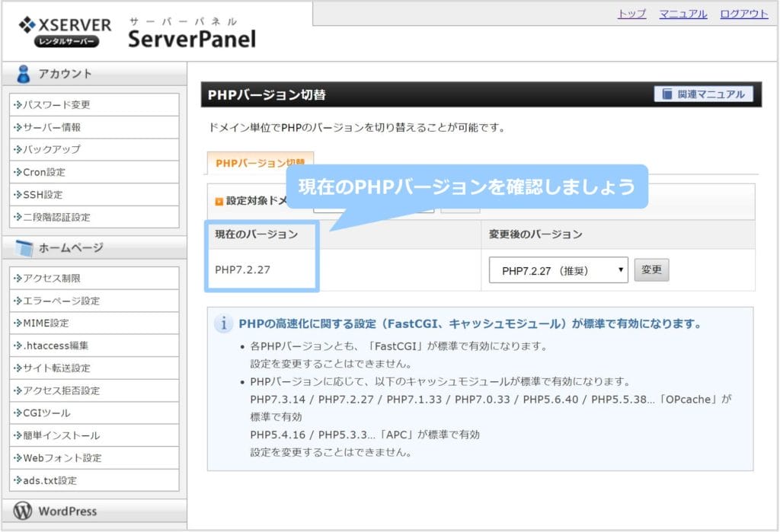Open the 関連マニュアル button
This screenshot has height=532, width=780.
(x=703, y=94)
